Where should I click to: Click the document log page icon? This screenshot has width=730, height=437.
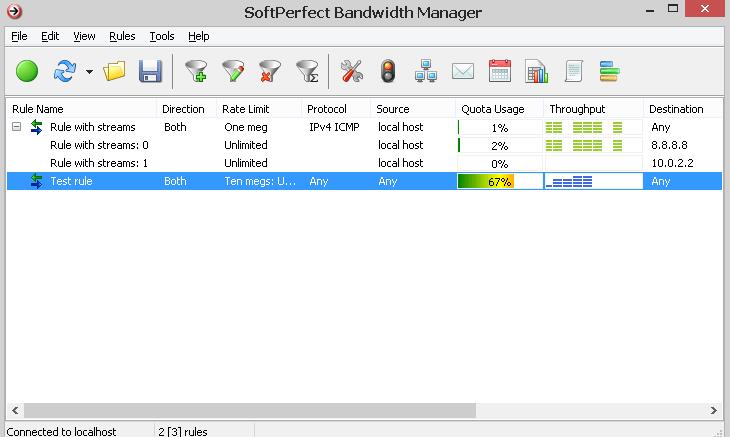[574, 71]
